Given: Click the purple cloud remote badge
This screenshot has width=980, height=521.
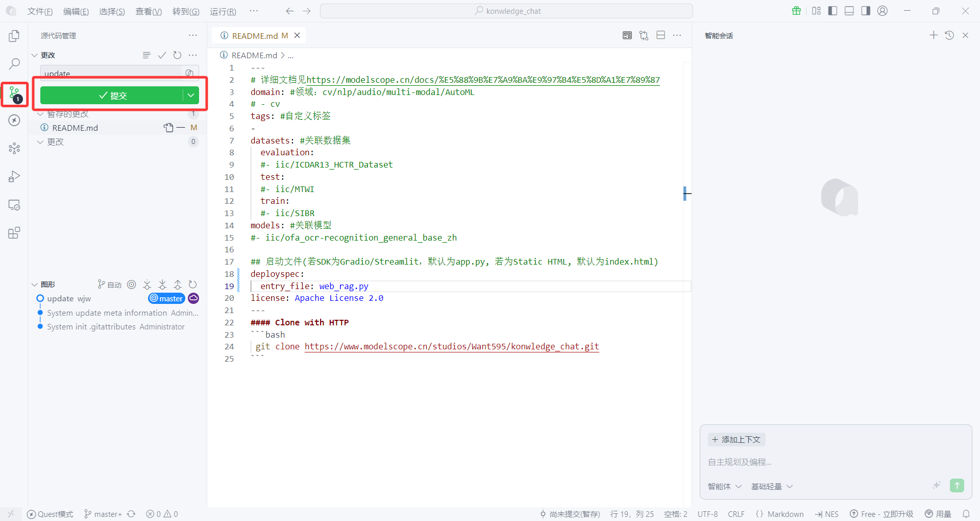Looking at the screenshot, I should point(193,298).
